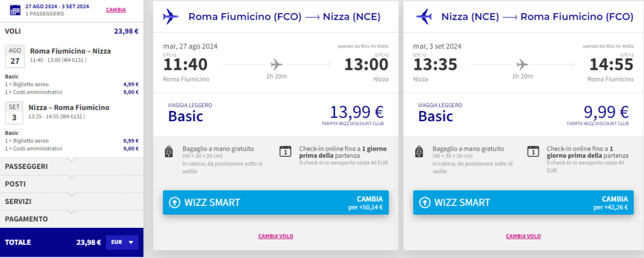This screenshot has width=644, height=258.
Task: Click the check-in calendar icon in outbound card
Action: tap(285, 151)
